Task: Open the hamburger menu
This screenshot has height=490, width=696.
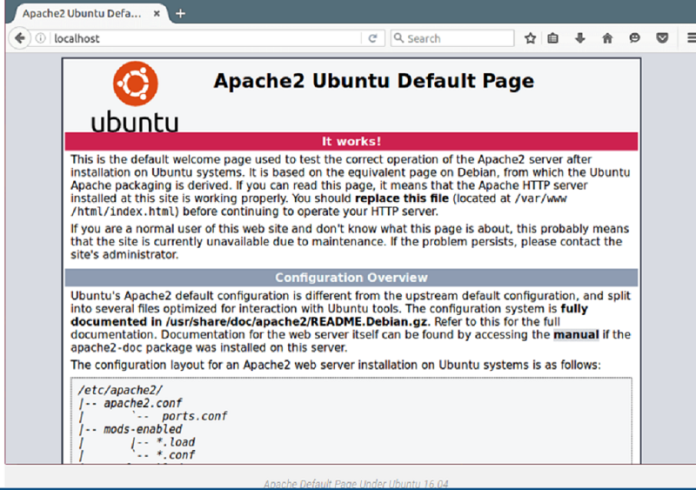Action: point(691,39)
